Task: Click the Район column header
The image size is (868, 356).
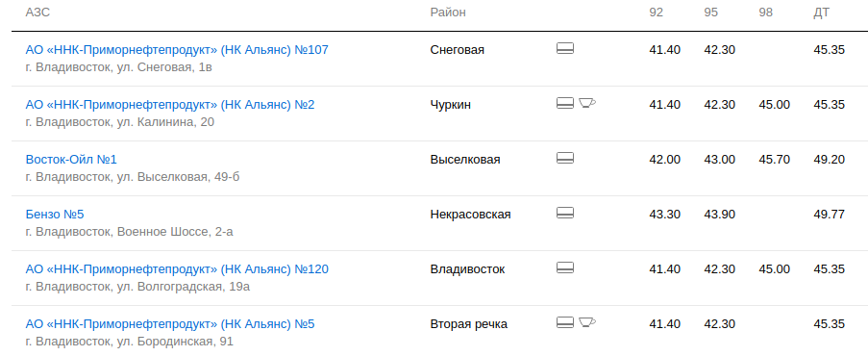Action: tap(448, 13)
